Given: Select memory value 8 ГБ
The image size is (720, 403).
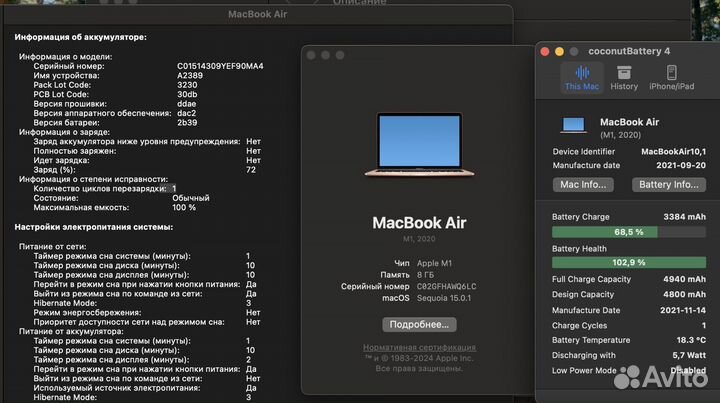Looking at the screenshot, I should (425, 275).
